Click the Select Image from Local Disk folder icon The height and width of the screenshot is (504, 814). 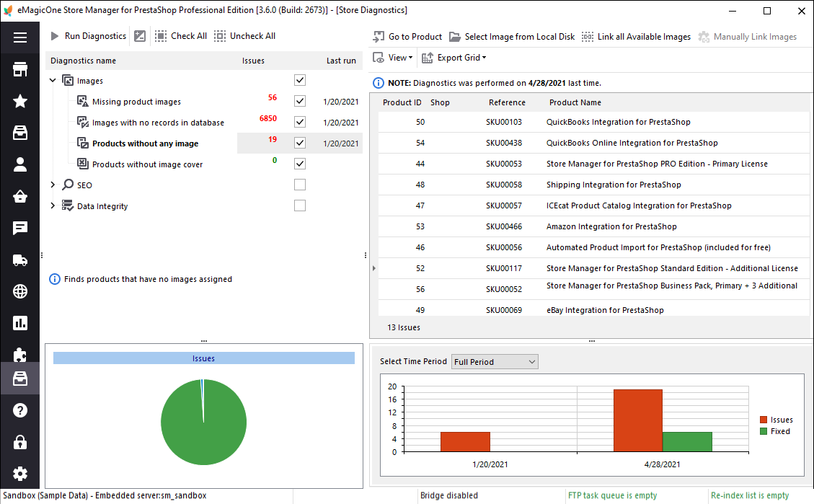(x=455, y=36)
